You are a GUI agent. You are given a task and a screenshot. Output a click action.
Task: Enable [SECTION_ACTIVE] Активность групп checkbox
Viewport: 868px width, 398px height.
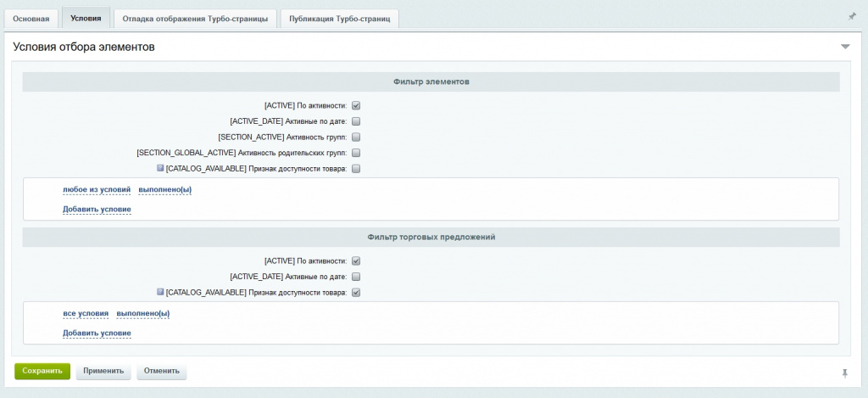click(x=356, y=137)
